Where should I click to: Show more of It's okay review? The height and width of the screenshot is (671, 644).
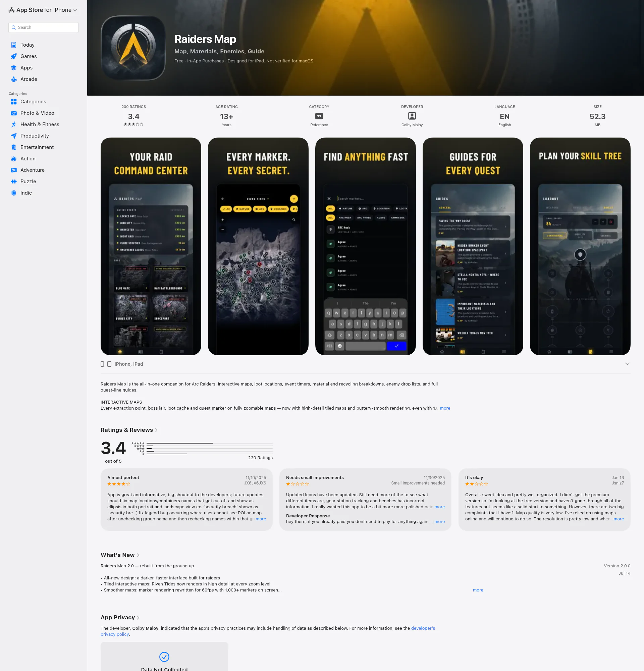618,519
